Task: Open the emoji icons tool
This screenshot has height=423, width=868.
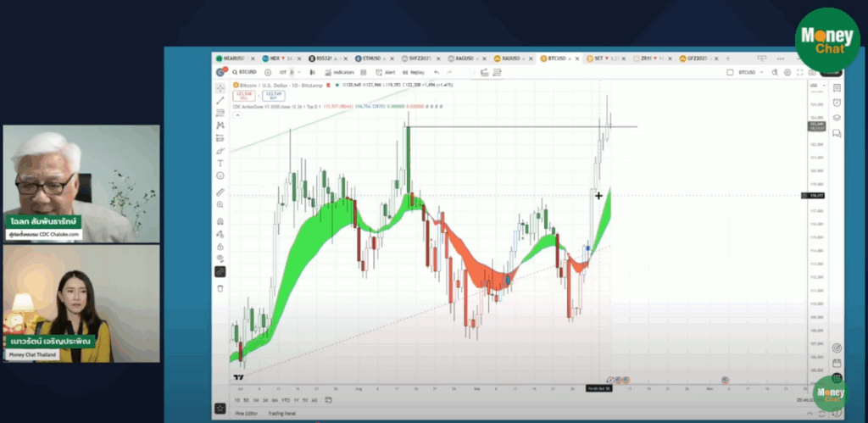Action: pos(220,175)
